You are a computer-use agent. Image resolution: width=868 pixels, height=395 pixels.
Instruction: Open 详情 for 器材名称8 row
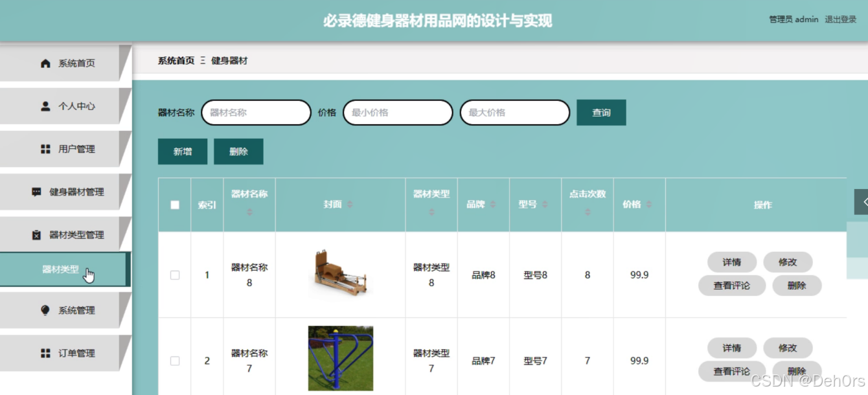click(x=732, y=262)
